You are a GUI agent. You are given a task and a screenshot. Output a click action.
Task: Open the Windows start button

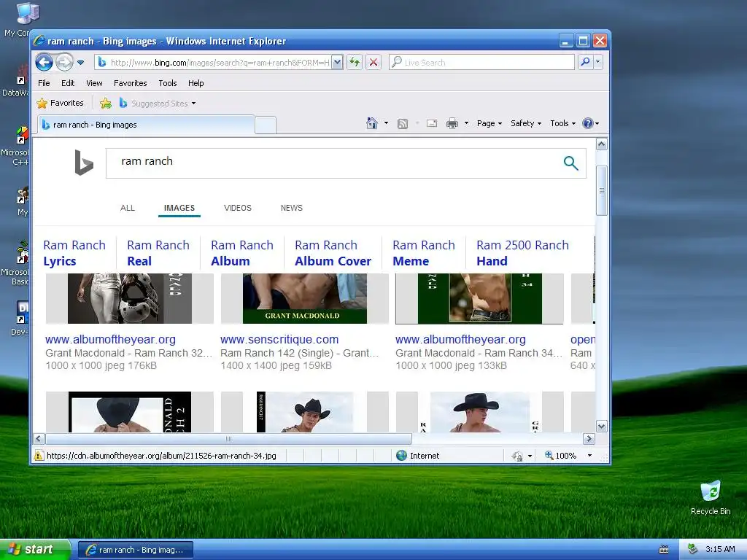pyautogui.click(x=35, y=550)
